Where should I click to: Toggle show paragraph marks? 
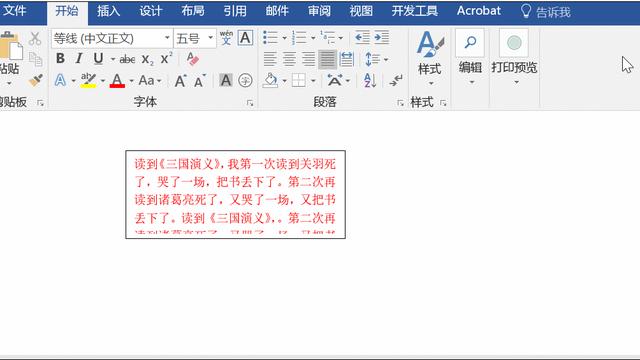tap(396, 80)
